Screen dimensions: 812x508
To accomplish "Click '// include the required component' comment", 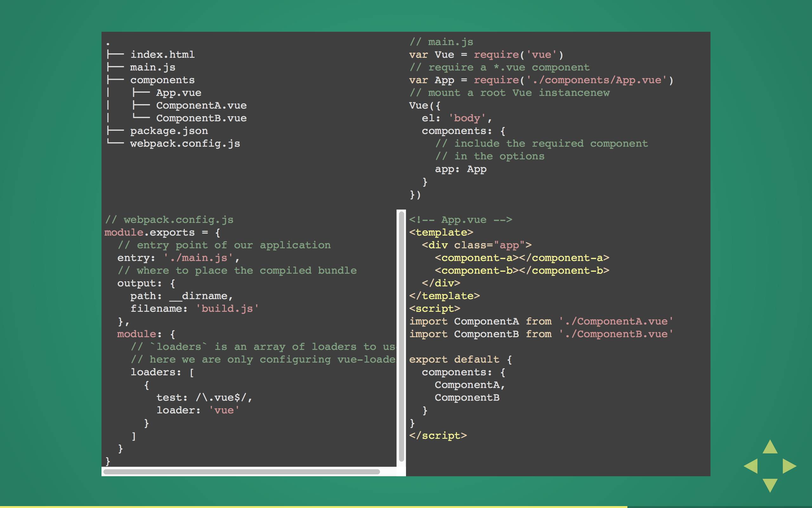I will [541, 144].
